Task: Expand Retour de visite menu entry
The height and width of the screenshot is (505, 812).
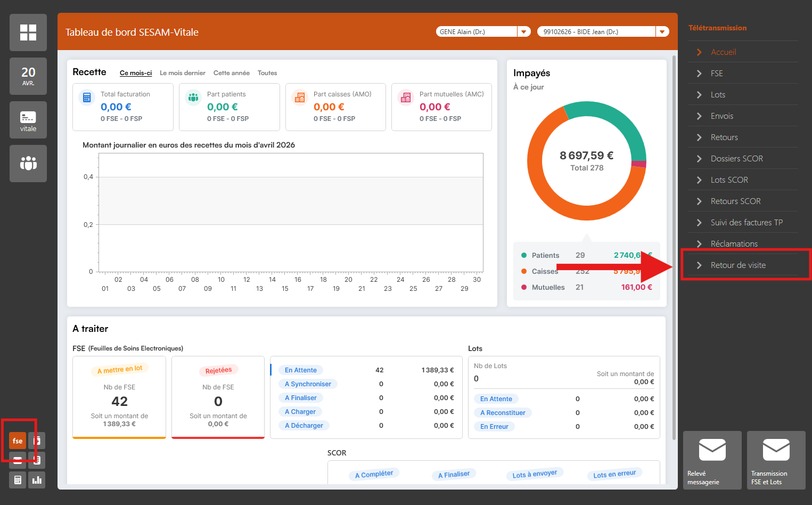Action: click(x=738, y=265)
